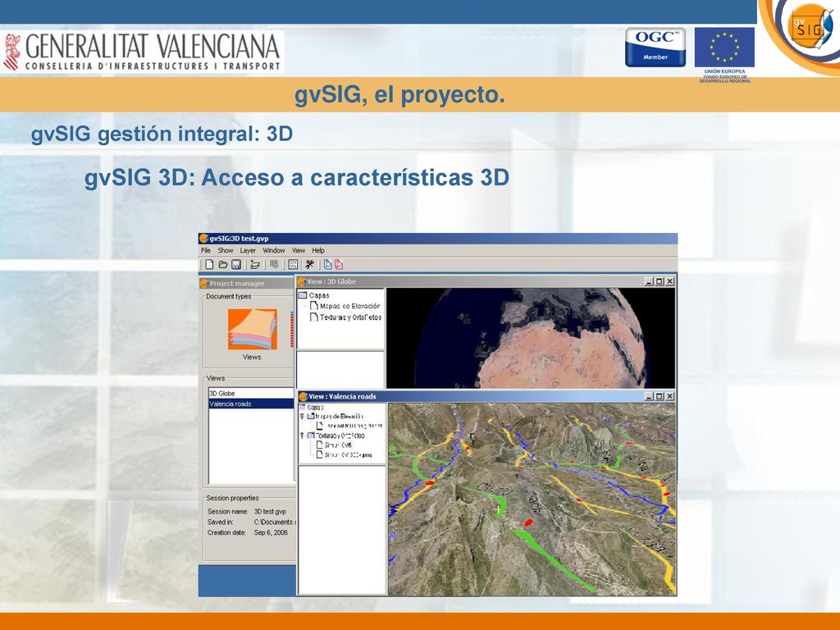This screenshot has width=840, height=630.
Task: Click the gvSIG logo in the main title bar
Action: pos(203,239)
